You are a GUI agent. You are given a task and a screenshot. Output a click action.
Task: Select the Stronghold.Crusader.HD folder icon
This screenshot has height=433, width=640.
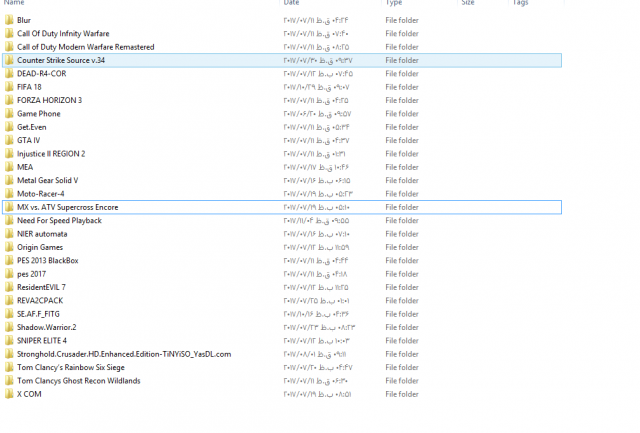(9, 354)
